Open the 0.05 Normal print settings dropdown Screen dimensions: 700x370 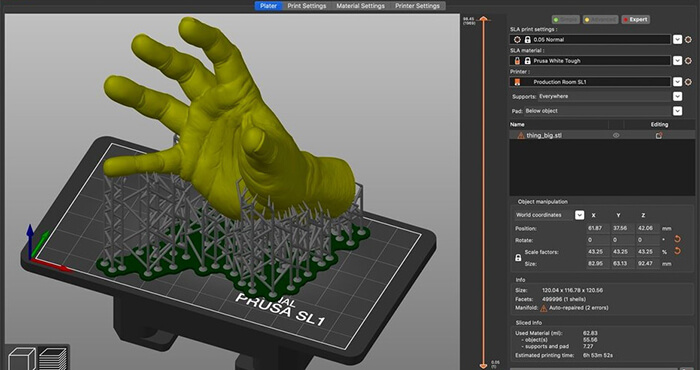(x=677, y=39)
